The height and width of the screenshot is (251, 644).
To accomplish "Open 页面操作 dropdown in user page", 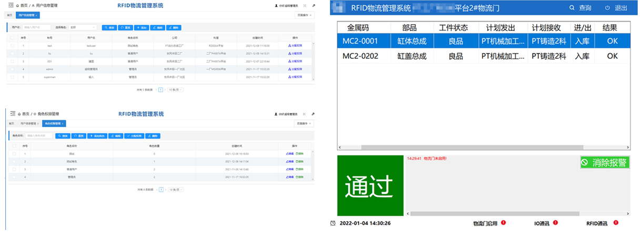I will (x=304, y=15).
